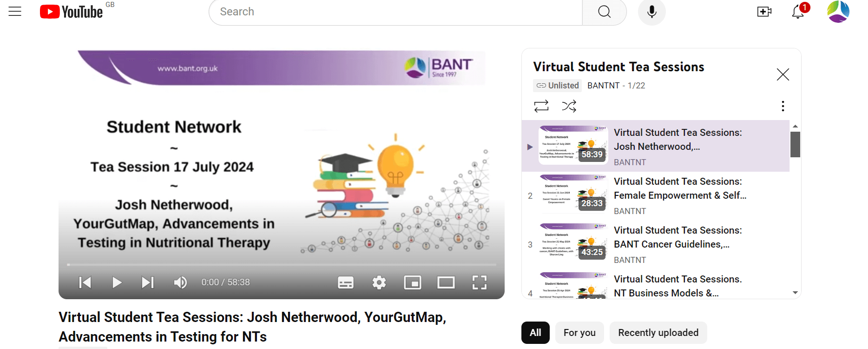This screenshot has width=868, height=349.
Task: Start voice search with microphone
Action: tap(651, 12)
